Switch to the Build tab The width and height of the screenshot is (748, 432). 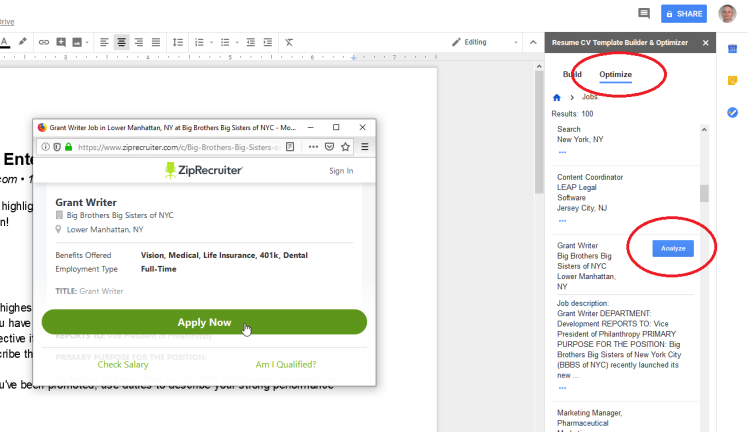point(572,74)
